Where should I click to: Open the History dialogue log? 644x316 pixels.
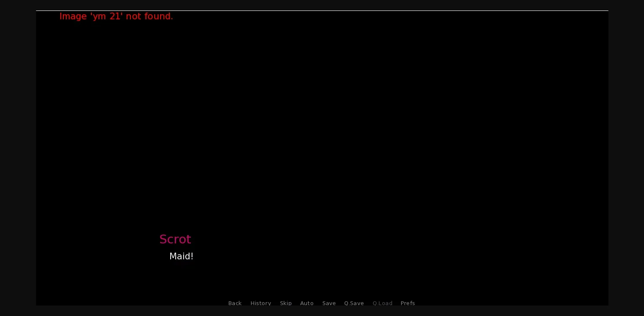click(x=261, y=303)
